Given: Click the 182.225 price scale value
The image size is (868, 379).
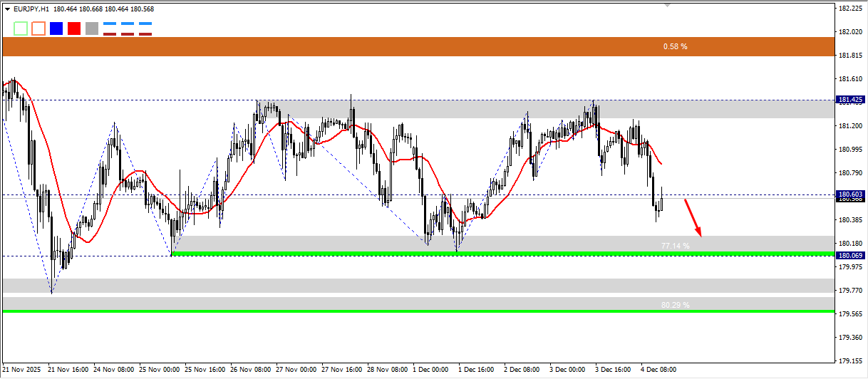Looking at the screenshot, I should (x=851, y=9).
